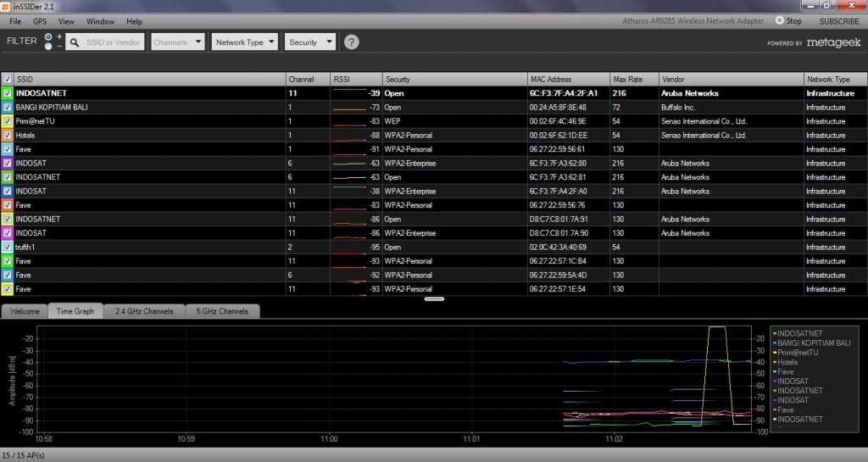Open the File menu
The image size is (868, 462).
point(15,21)
